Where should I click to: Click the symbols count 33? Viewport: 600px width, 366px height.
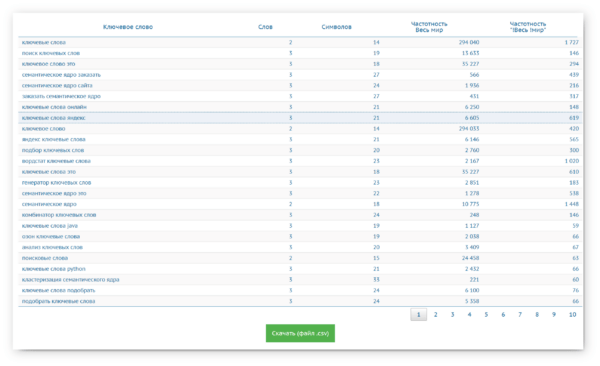376,279
